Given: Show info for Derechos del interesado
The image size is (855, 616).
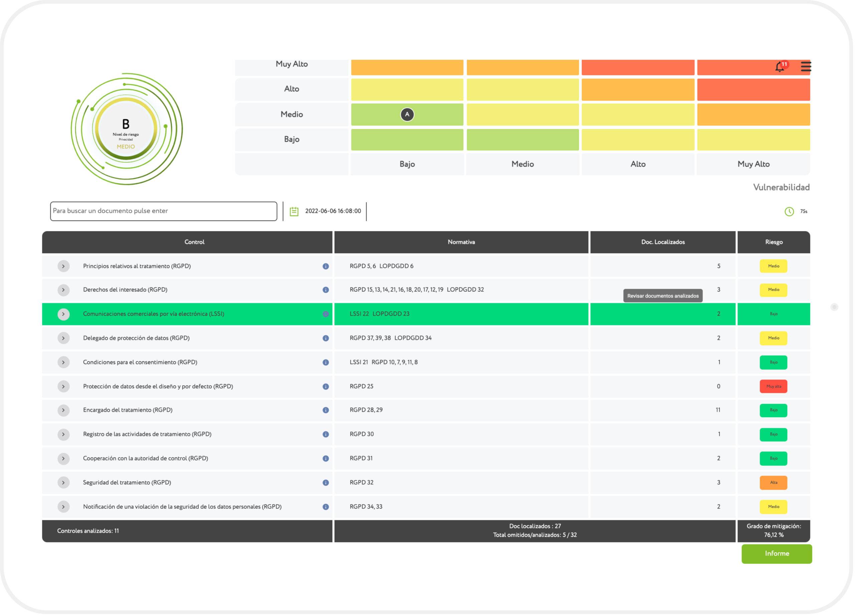Looking at the screenshot, I should 326,291.
